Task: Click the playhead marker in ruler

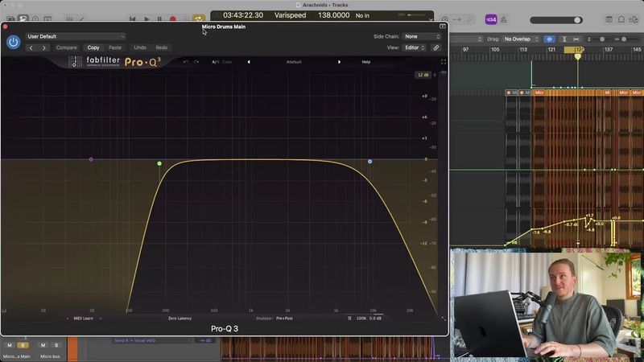Action: coord(578,56)
